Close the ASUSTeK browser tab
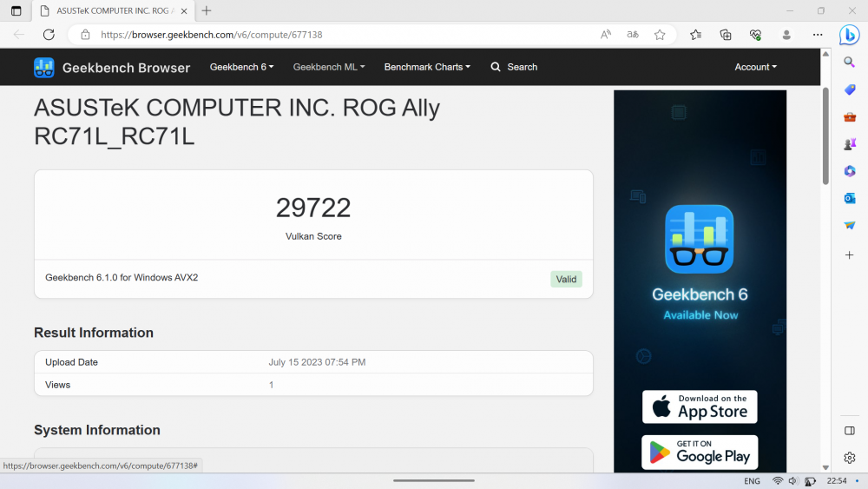The image size is (868, 489). click(x=184, y=10)
